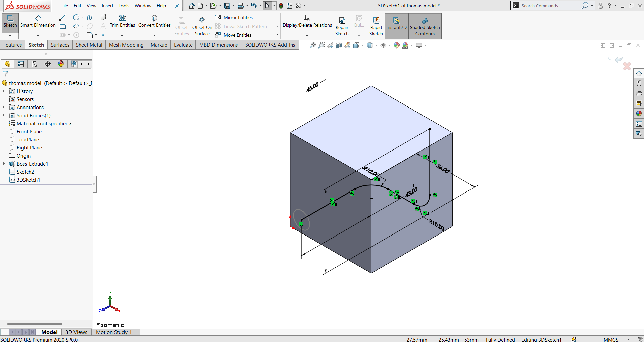Choose the Circle sketch tool
The height and width of the screenshot is (342, 644).
coord(77,17)
